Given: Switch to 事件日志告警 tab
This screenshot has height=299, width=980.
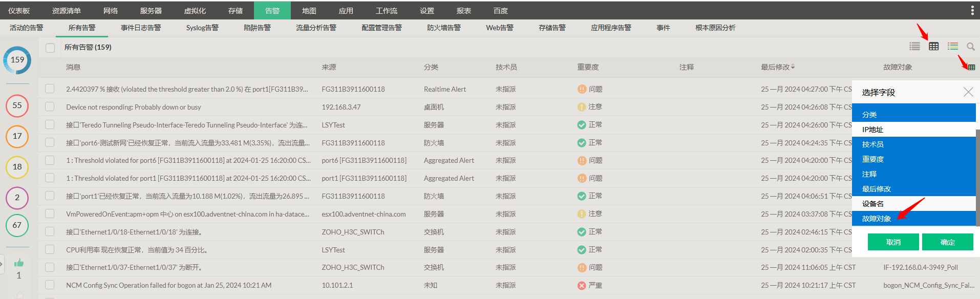Looking at the screenshot, I should point(141,28).
